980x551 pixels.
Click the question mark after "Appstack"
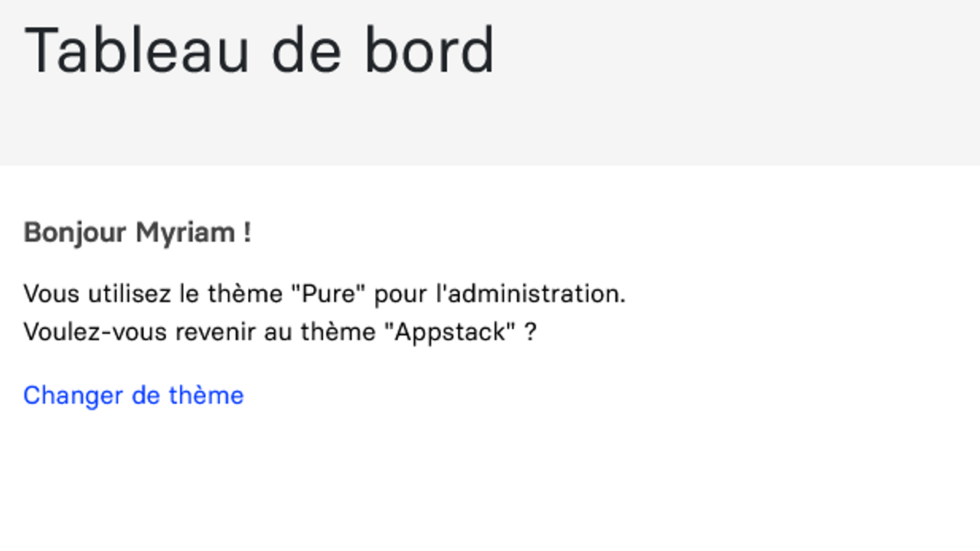tap(531, 332)
